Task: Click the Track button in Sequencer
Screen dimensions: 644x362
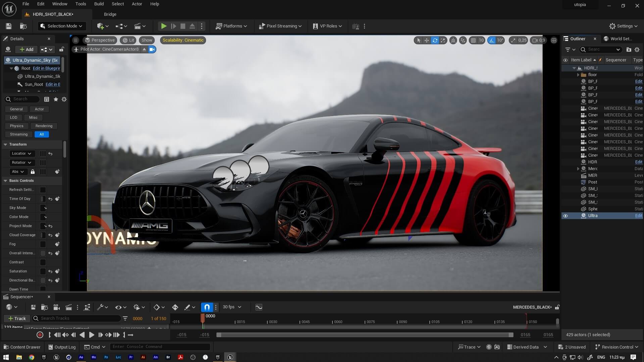Action: point(17,318)
